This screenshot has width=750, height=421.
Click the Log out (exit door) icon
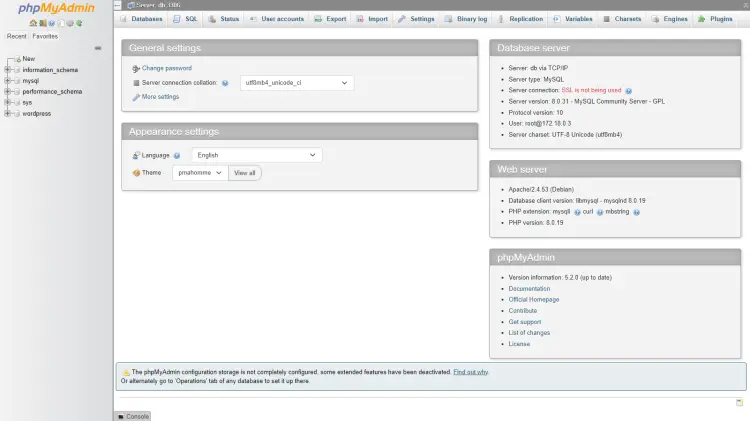[43, 23]
